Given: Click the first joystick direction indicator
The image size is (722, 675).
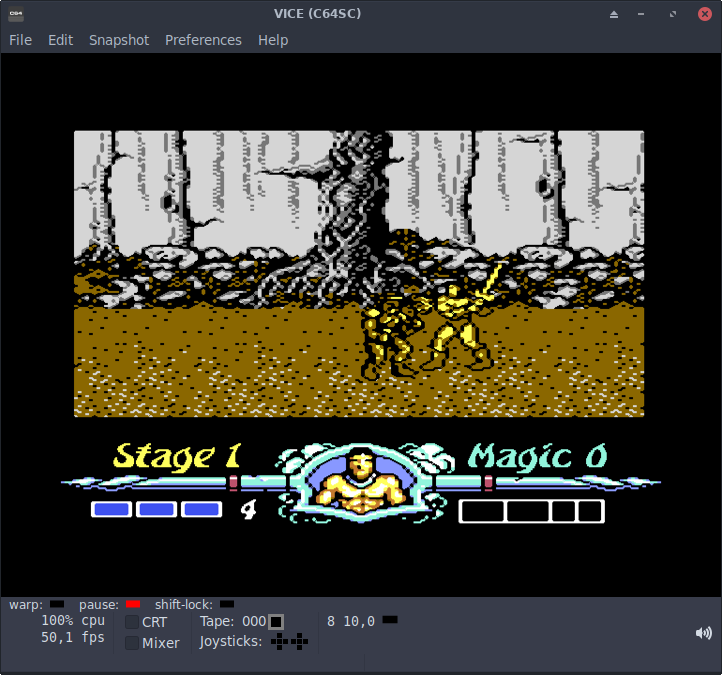Looking at the screenshot, I should coord(279,641).
